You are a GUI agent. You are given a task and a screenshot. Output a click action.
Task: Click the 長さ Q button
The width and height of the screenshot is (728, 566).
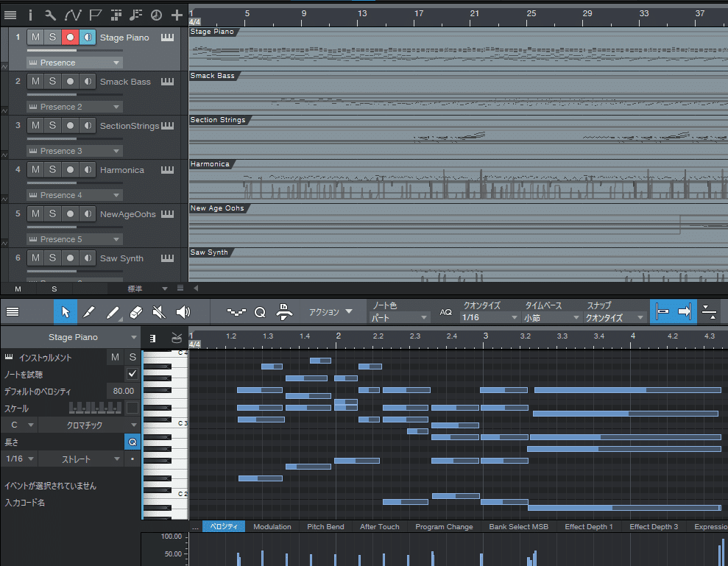[132, 442]
